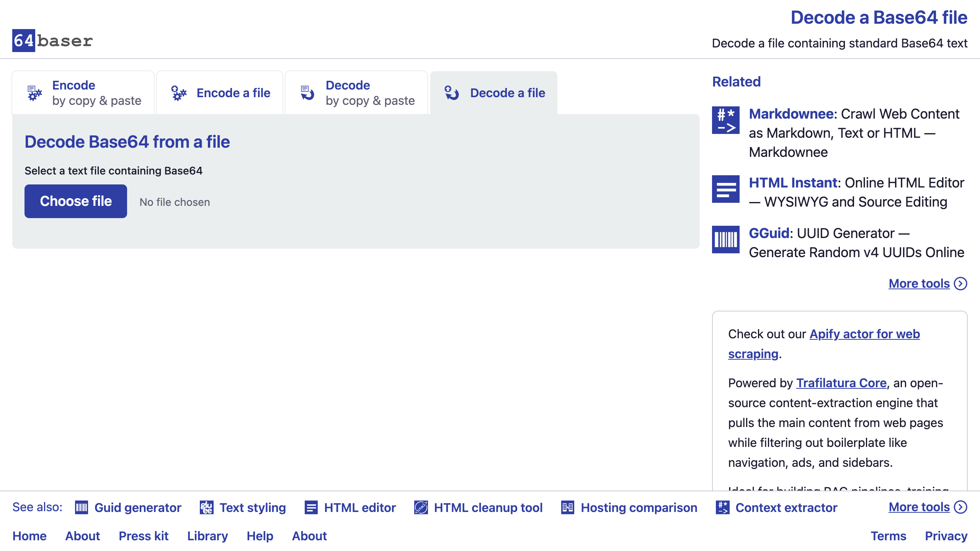Screen dimensions: 980x551
Task: Open the Press kit footer link
Action: coord(144,536)
